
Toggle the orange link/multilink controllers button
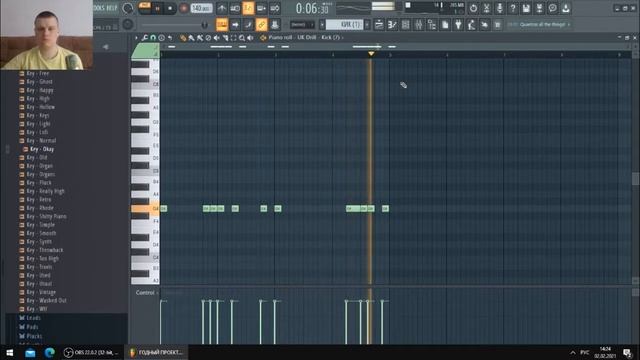262,24
